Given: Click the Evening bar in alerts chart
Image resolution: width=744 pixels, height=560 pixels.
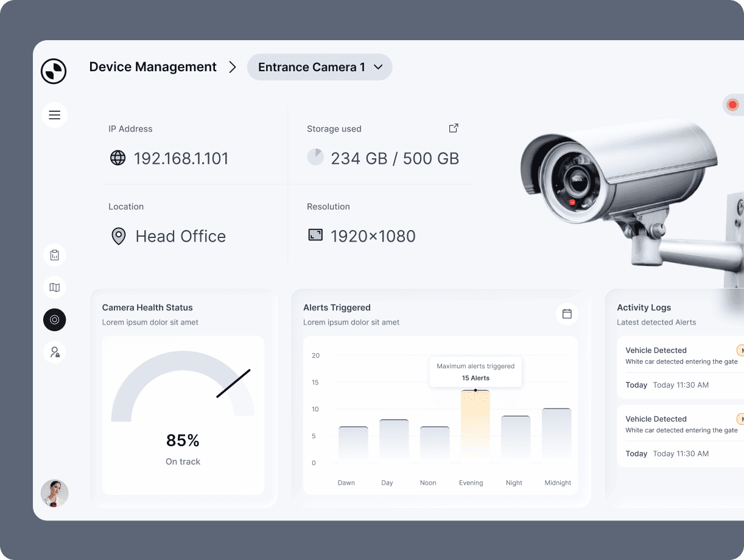Looking at the screenshot, I should [476, 425].
